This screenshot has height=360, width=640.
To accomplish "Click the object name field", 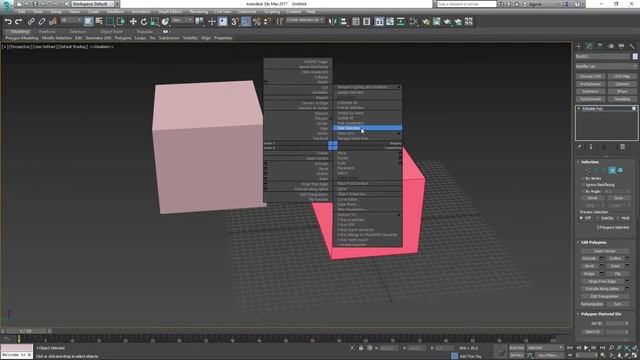I will 603,56.
